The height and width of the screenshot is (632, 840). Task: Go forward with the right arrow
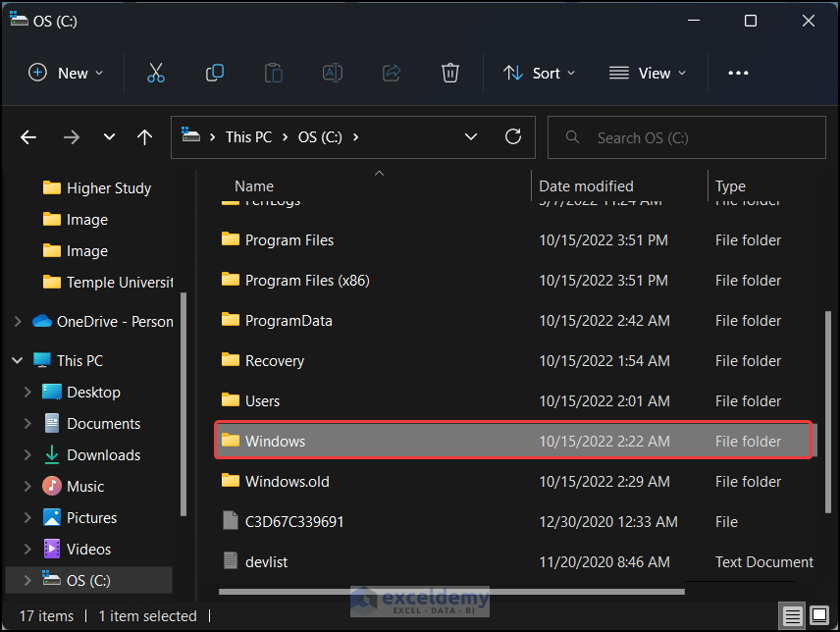(x=72, y=137)
